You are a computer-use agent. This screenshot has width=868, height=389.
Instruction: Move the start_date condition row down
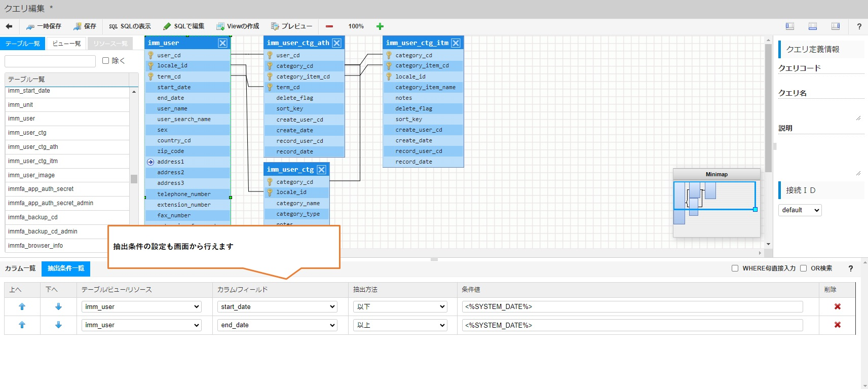[58, 306]
